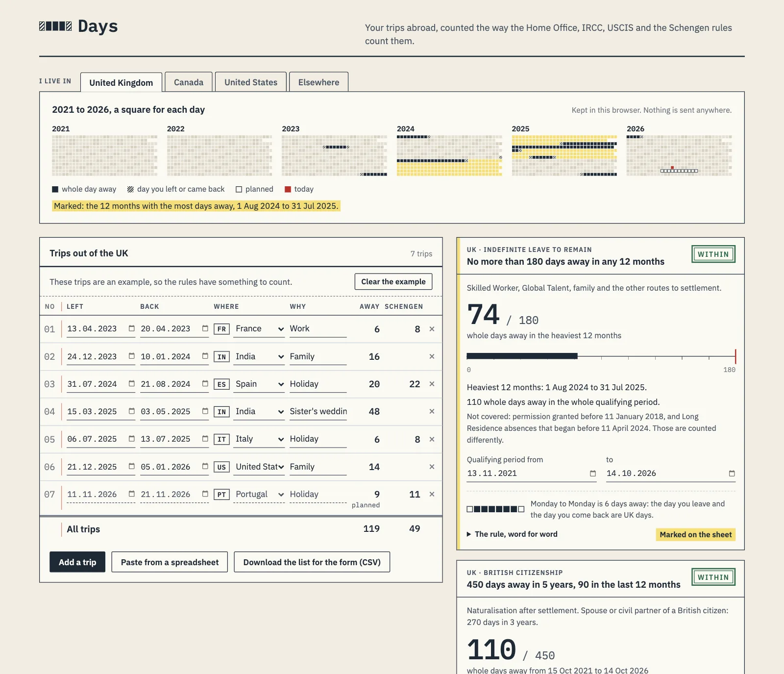Remove the Spain holiday trip
Screen dimensions: 784x674
[x=432, y=384]
